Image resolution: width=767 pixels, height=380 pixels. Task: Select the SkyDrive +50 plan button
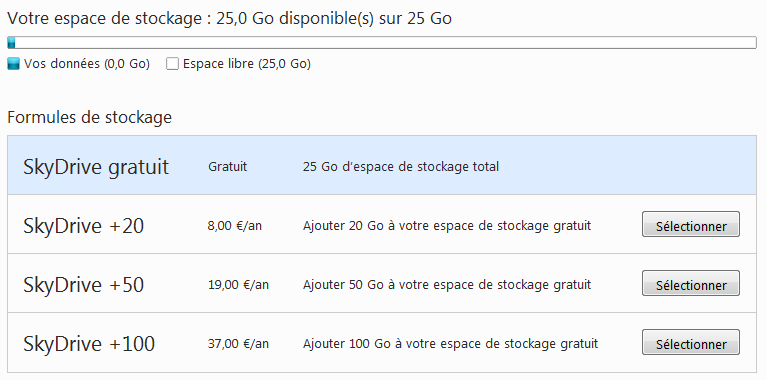tap(691, 283)
